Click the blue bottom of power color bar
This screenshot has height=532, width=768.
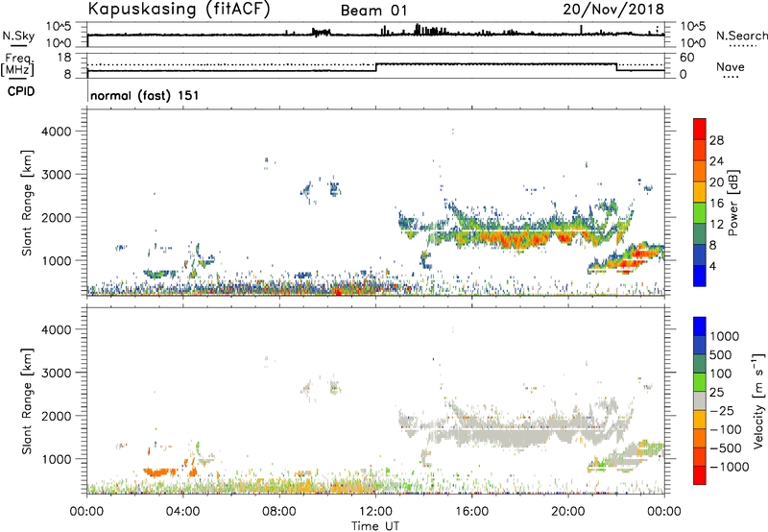point(700,276)
